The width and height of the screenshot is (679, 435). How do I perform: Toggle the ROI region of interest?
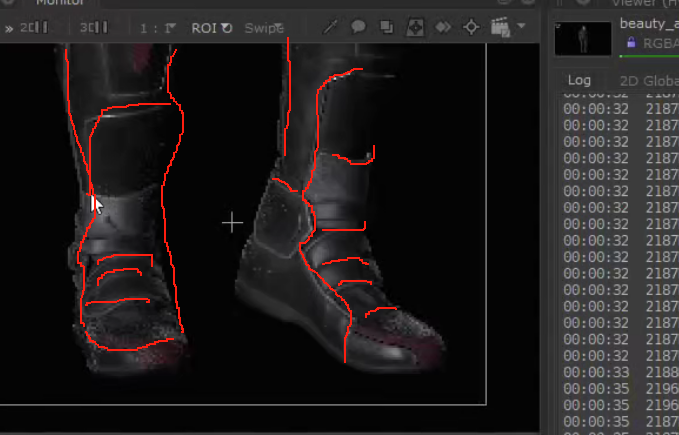[x=211, y=27]
